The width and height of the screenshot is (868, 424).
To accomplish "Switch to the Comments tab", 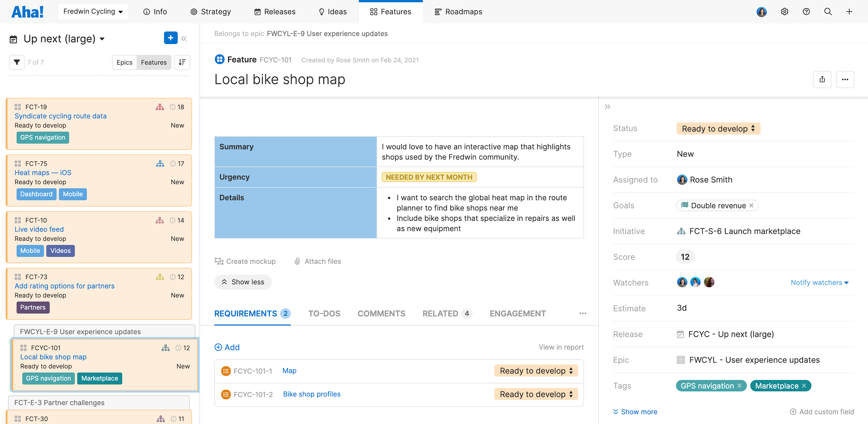I will [381, 313].
